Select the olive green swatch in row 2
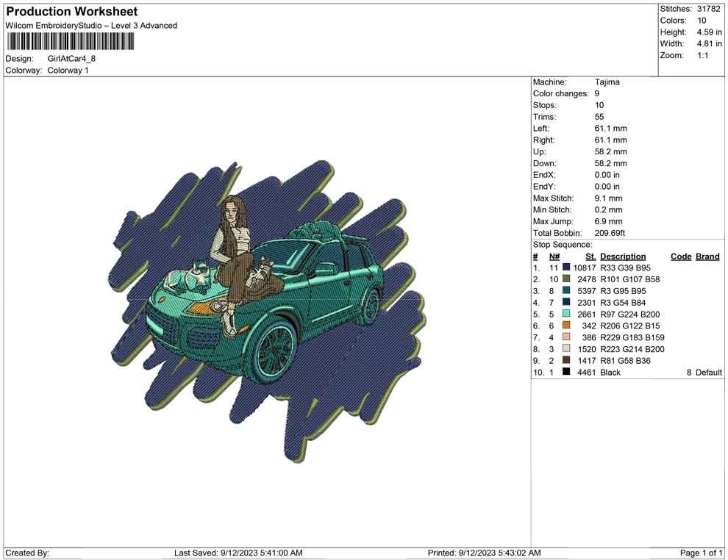This screenshot has width=728, height=560. [x=566, y=279]
